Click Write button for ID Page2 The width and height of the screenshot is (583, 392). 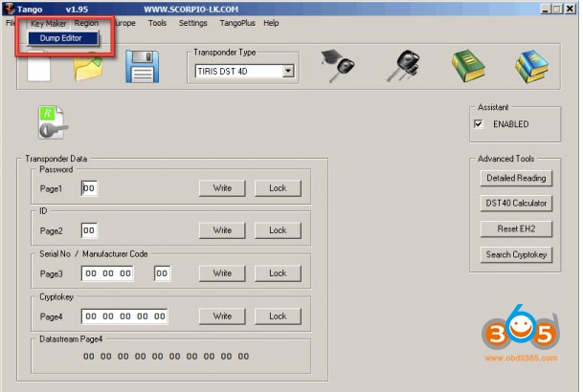coord(222,230)
